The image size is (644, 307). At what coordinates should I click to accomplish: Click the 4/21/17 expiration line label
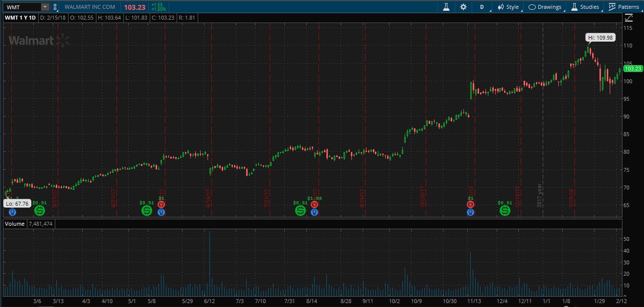(114, 199)
